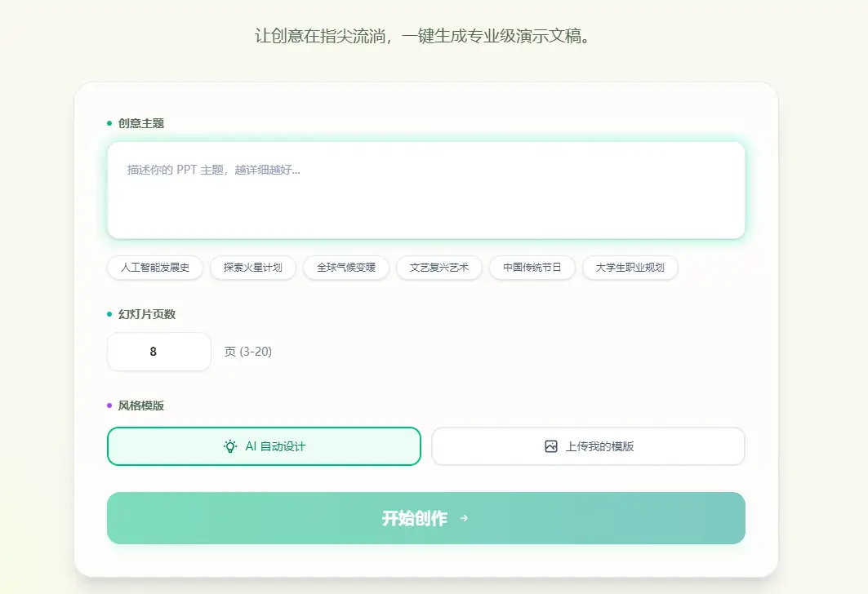868x594 pixels.
Task: Click the lightbulb icon in AI 自动设计
Action: pos(229,446)
